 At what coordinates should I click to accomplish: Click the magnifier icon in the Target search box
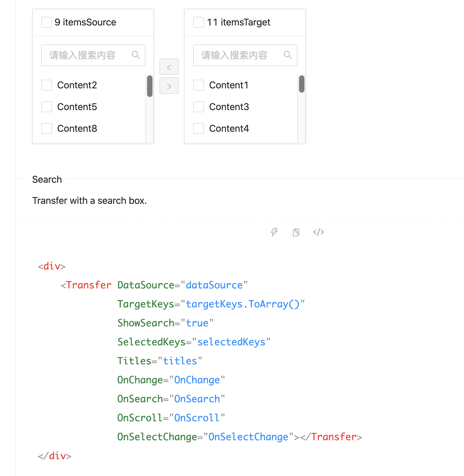[x=288, y=55]
